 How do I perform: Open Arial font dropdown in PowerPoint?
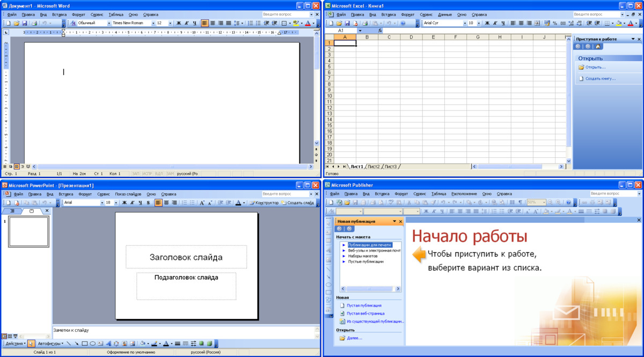click(102, 203)
